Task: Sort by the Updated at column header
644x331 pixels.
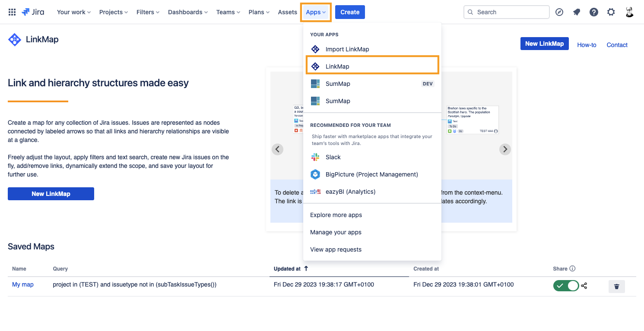Action: tap(287, 268)
